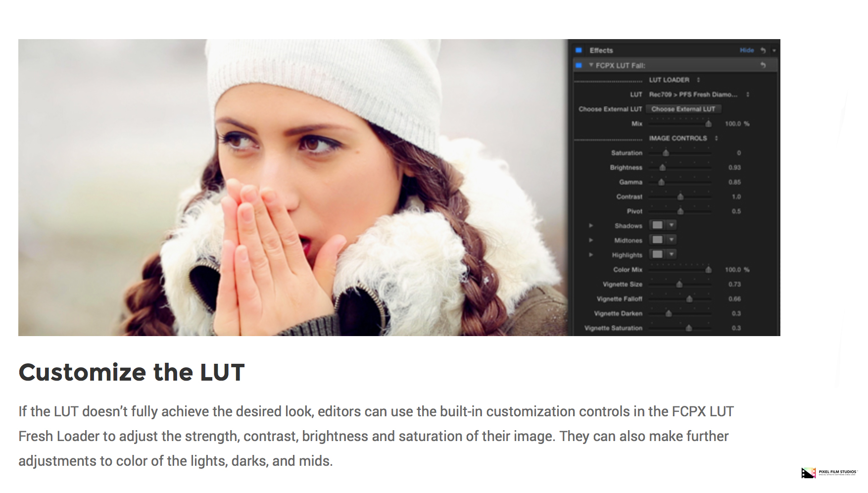Click the "IMAGE CONTROLS" section label

pos(678,138)
